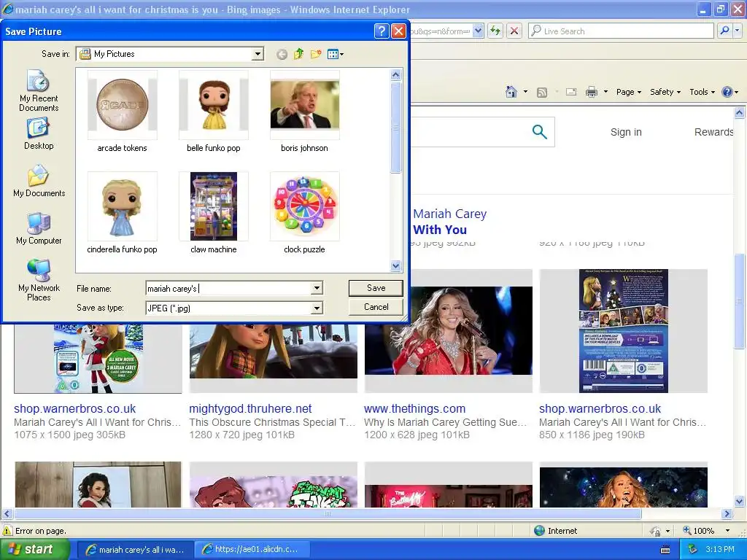Screen dimensions: 747x560
Task: Open the shop.warnerbros.co.uk 850 x 1186 result
Action: click(600, 408)
